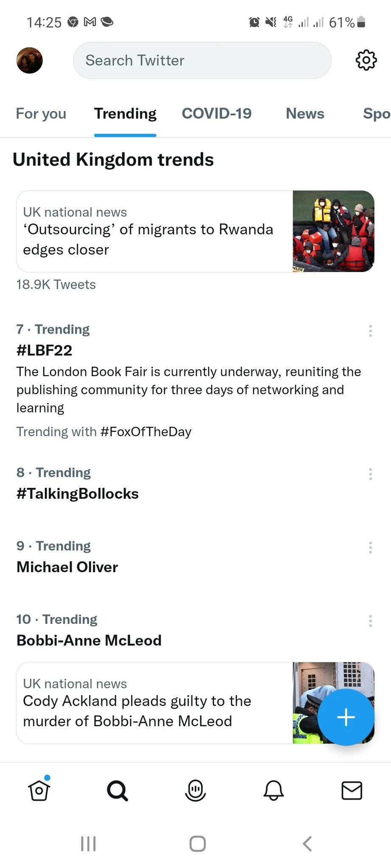Open the Rwanda migrants news thumbnail

point(333,231)
